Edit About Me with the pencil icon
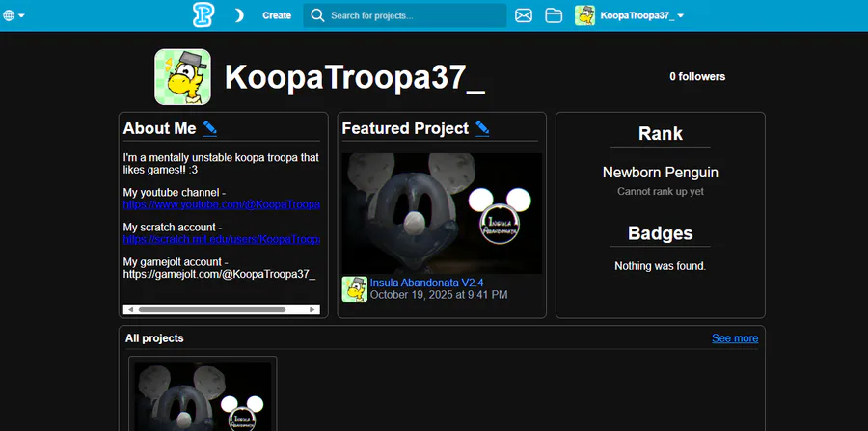868x431 pixels. coord(210,128)
